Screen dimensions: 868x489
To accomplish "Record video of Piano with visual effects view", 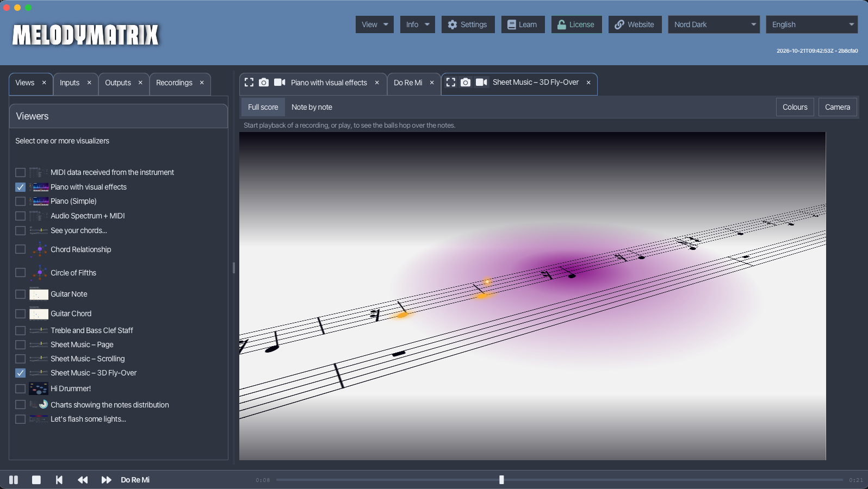I will click(280, 82).
